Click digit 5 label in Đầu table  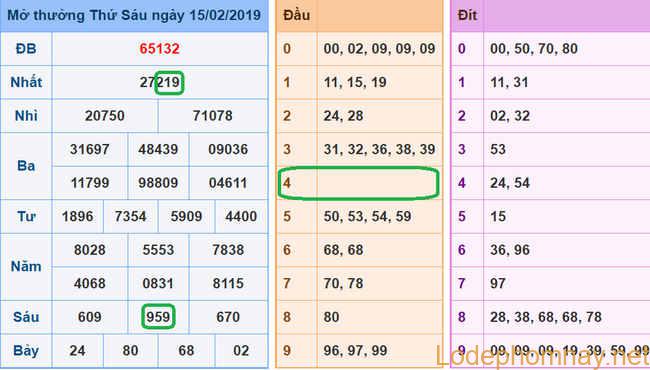pyautogui.click(x=287, y=216)
